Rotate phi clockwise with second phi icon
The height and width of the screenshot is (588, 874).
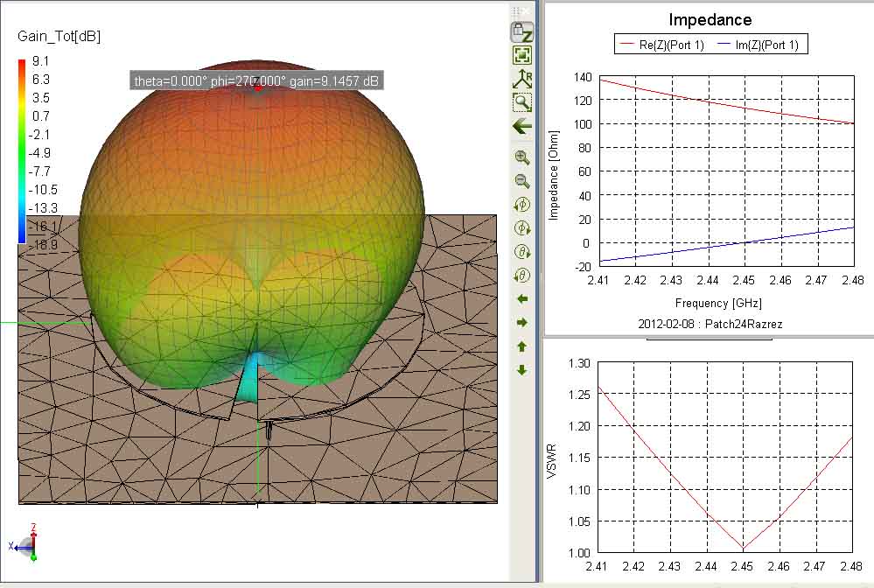[x=521, y=228]
